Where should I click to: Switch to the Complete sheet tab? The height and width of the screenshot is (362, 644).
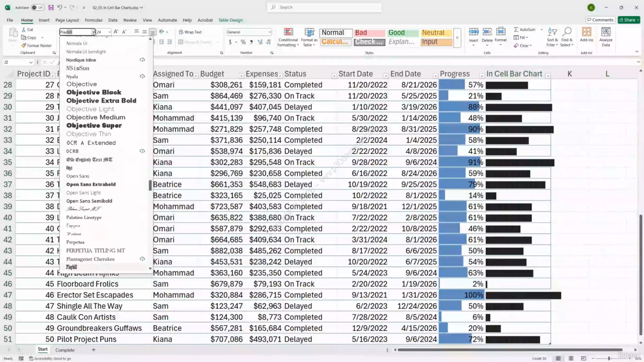point(65,350)
